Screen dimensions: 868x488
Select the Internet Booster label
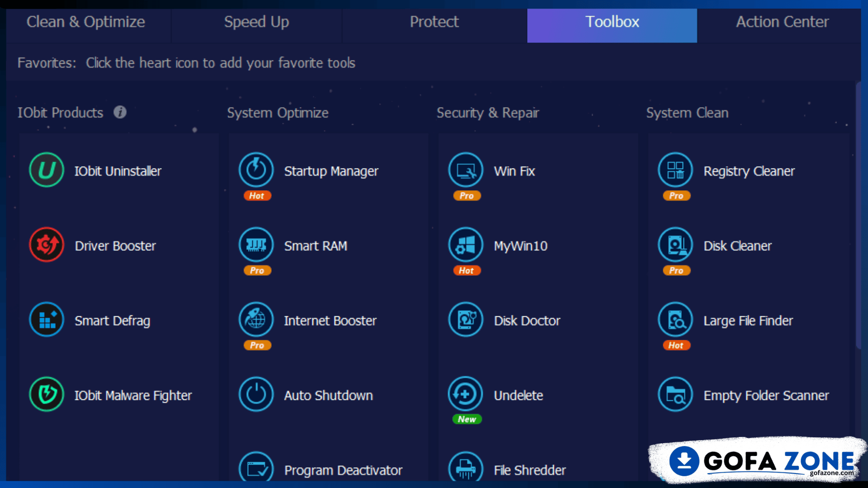(330, 321)
